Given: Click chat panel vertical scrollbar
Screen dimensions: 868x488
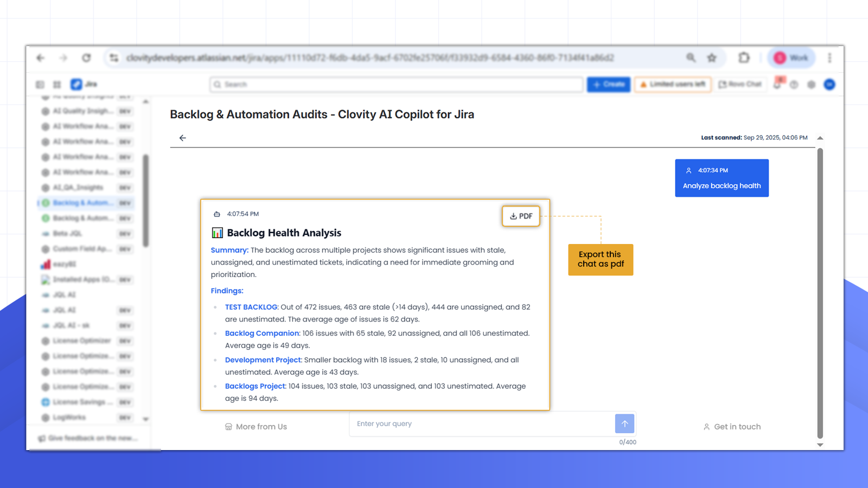Looking at the screenshot, I should point(820,293).
